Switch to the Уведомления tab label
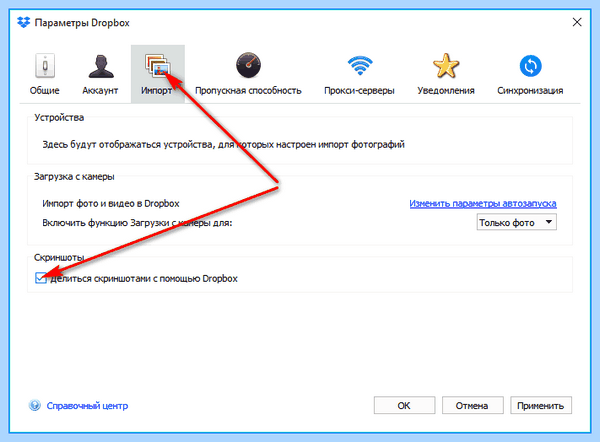The image size is (600, 442). [446, 91]
